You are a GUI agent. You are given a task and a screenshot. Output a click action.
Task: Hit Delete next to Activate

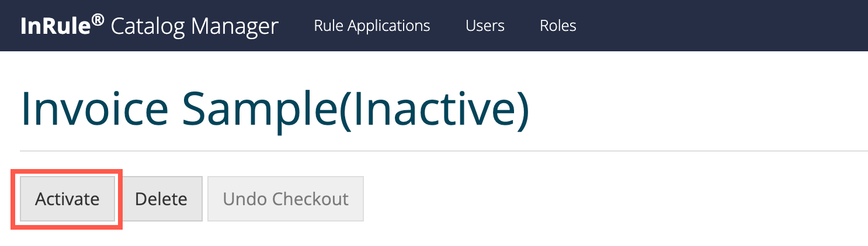tap(161, 199)
